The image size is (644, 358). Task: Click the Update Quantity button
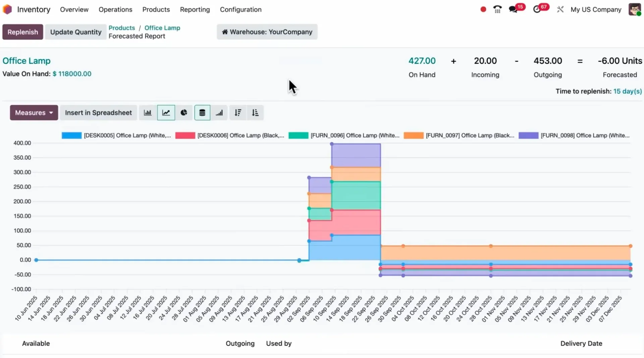[x=76, y=32]
